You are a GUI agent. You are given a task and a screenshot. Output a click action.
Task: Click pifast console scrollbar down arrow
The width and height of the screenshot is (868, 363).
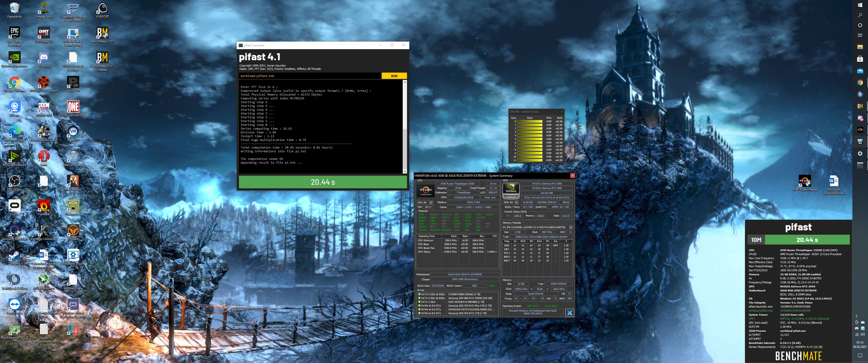pyautogui.click(x=405, y=171)
